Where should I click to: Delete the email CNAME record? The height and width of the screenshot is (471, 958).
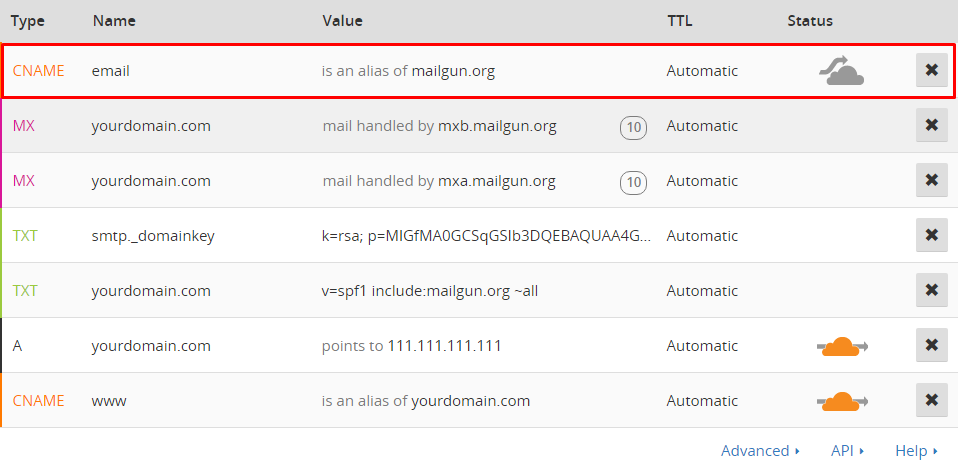[932, 70]
